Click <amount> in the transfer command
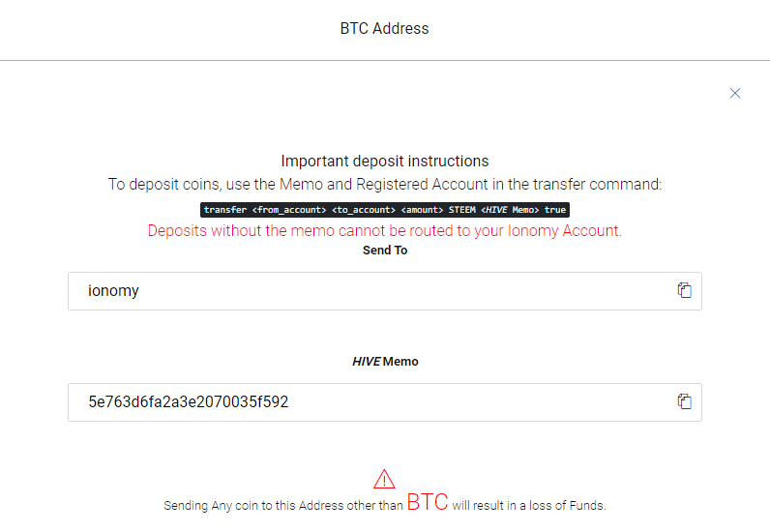 pos(422,210)
